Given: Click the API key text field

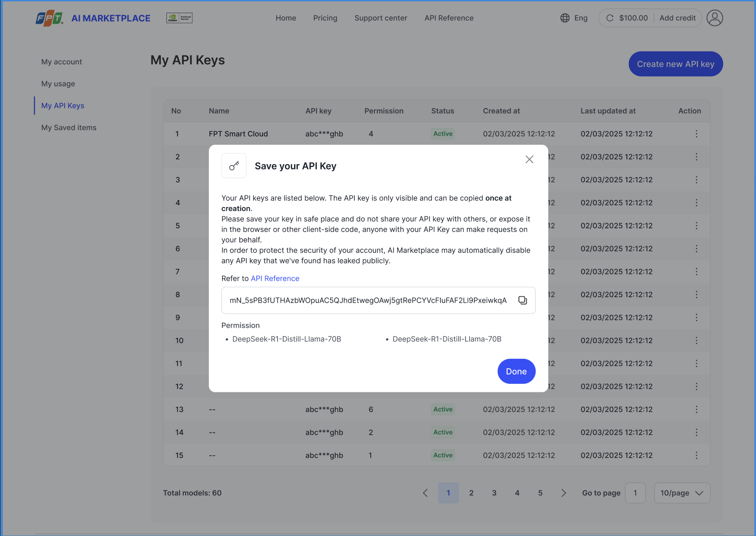Looking at the screenshot, I should (x=378, y=300).
